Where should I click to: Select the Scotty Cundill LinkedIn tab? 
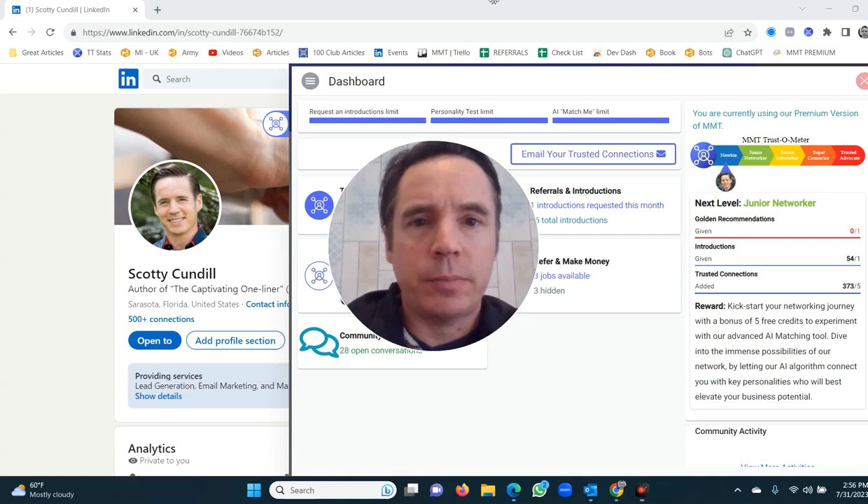(x=73, y=10)
